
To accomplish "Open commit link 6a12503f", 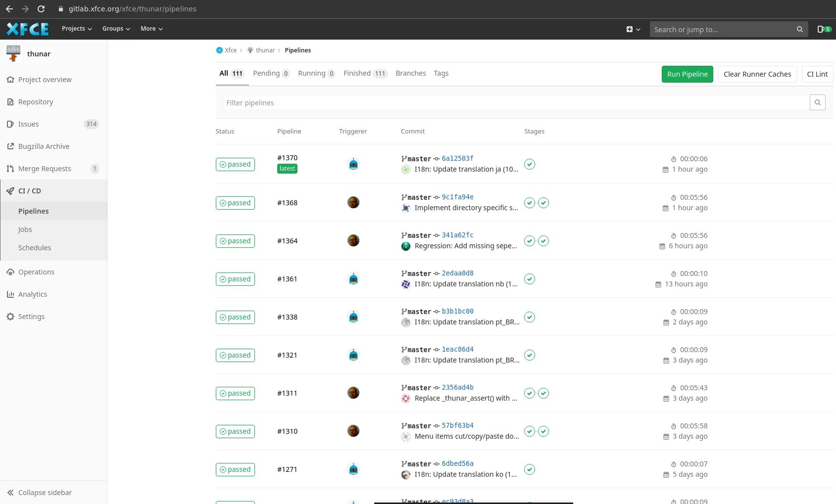I will [x=458, y=158].
